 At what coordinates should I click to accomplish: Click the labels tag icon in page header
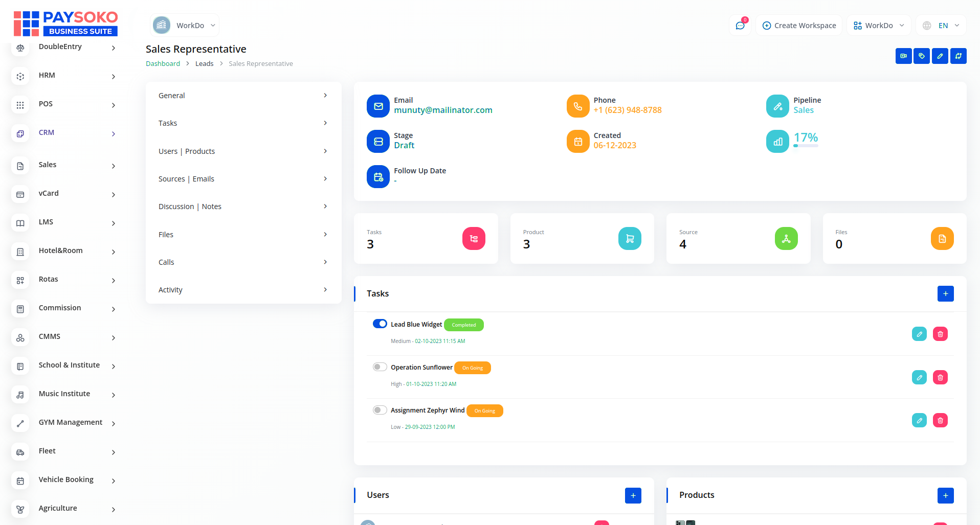click(922, 56)
